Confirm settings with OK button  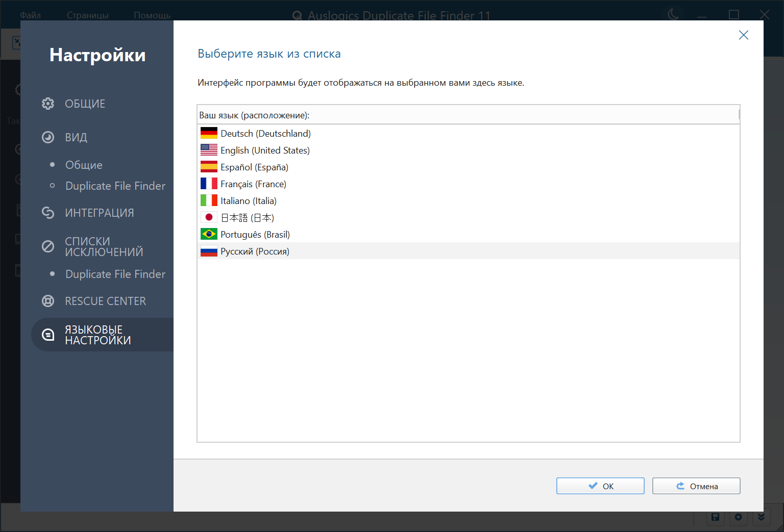[x=600, y=486]
